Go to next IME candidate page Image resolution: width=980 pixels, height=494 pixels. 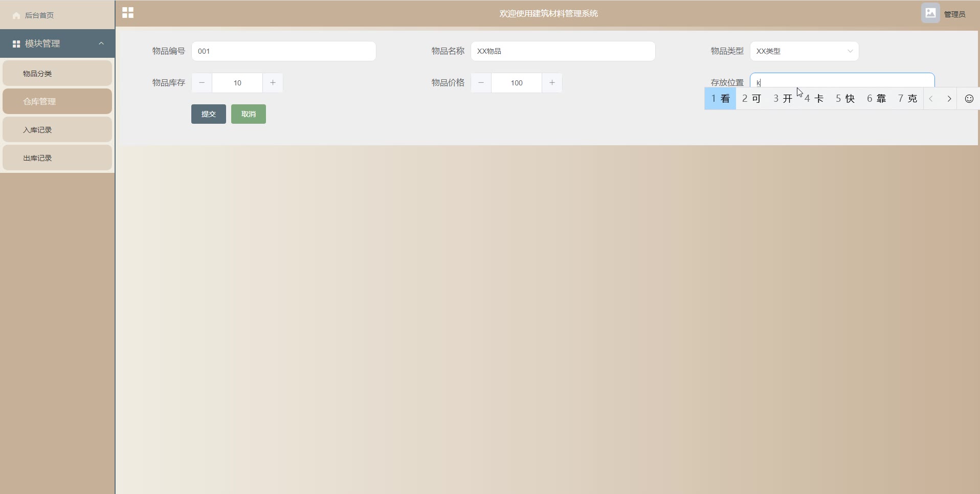click(x=949, y=99)
